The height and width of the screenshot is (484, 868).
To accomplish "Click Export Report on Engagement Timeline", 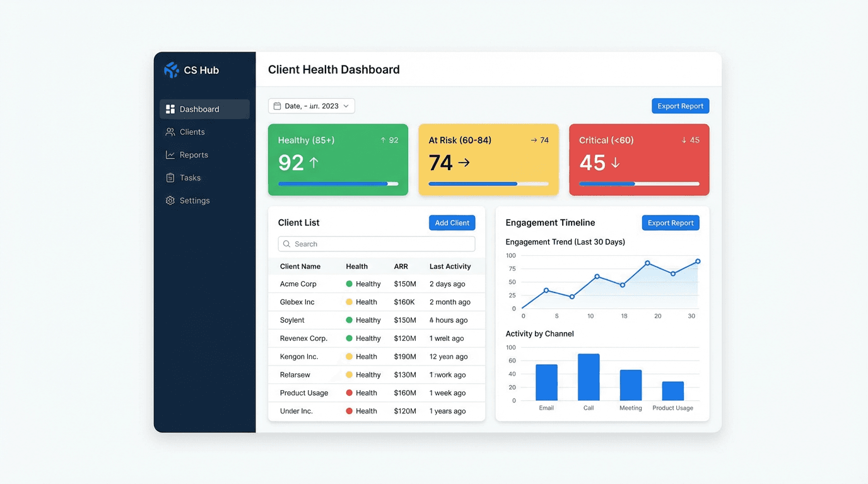I will 671,222.
